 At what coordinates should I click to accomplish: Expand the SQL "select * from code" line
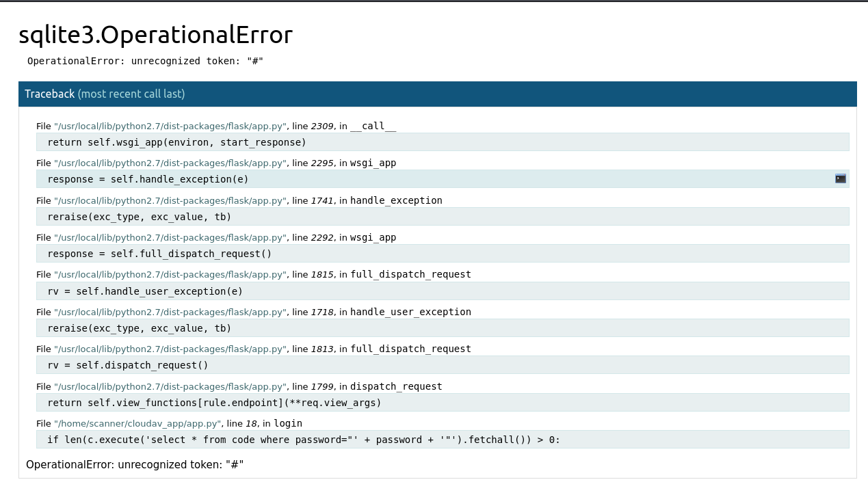click(x=304, y=440)
